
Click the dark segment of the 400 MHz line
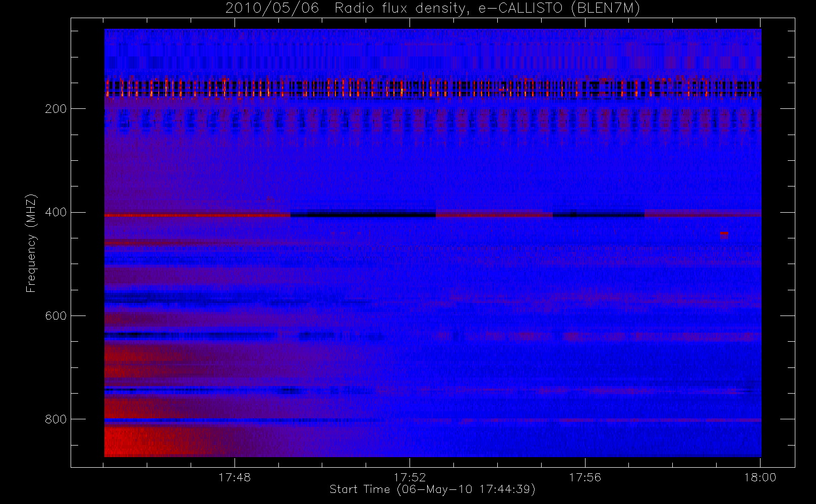[363, 214]
